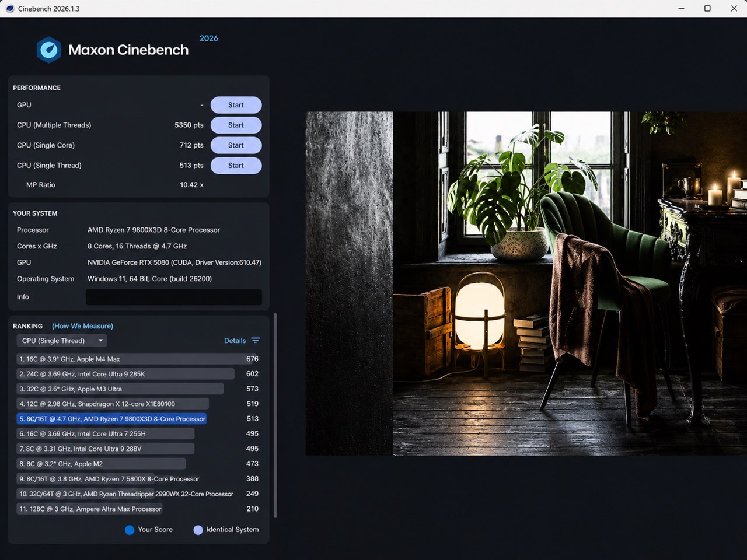Select ranking row Snapdragon X 12-core X1E80100
The image size is (747, 560).
[x=138, y=404]
